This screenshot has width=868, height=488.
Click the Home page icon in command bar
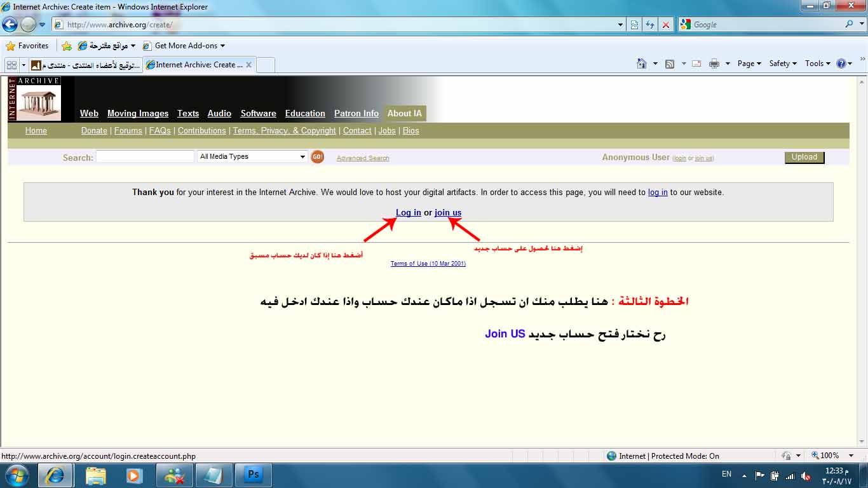pyautogui.click(x=642, y=64)
